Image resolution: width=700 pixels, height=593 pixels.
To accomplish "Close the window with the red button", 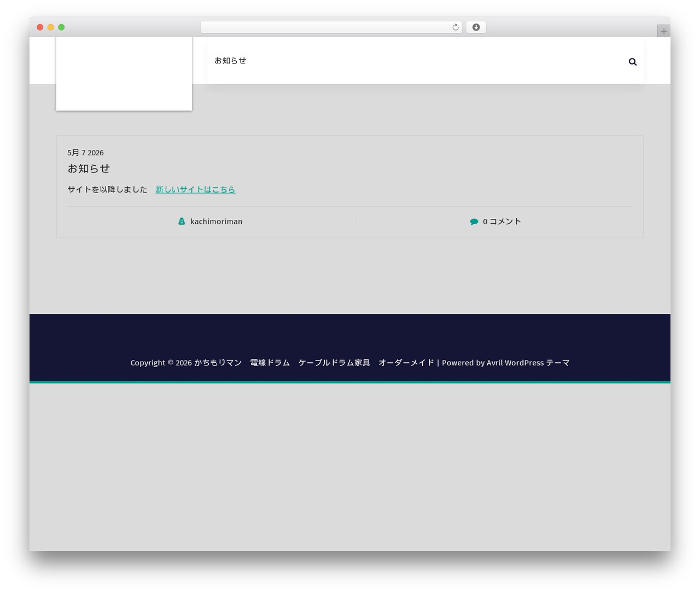I will [x=40, y=27].
